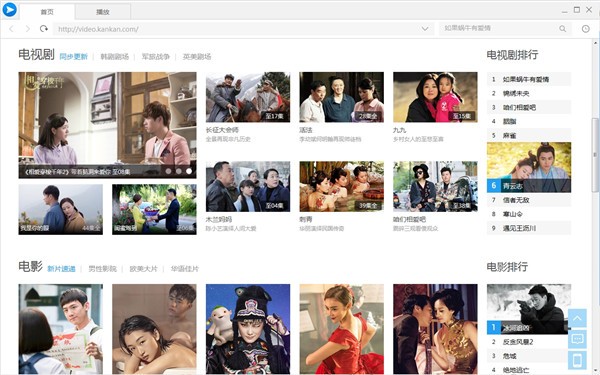Open the 欧美大片 movie category
The height and width of the screenshot is (375, 600).
click(x=143, y=269)
